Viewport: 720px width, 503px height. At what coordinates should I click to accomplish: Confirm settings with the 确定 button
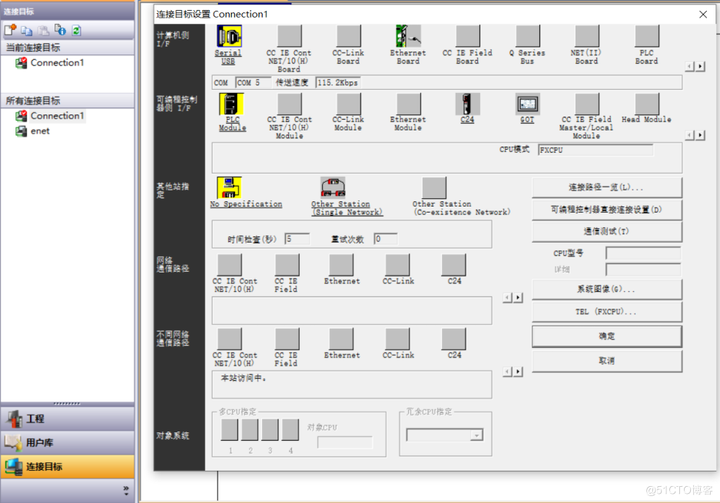pos(607,336)
